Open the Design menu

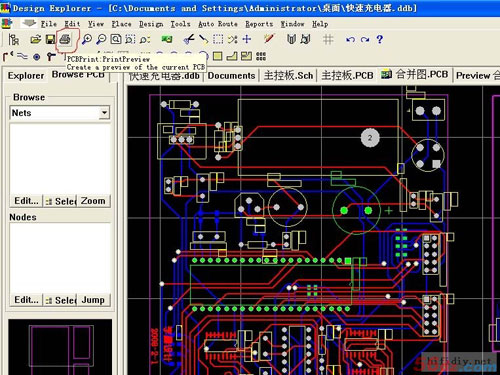tap(151, 24)
